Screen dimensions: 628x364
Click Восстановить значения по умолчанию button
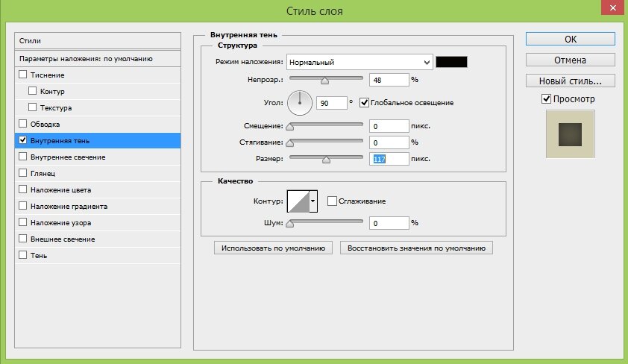(x=416, y=248)
